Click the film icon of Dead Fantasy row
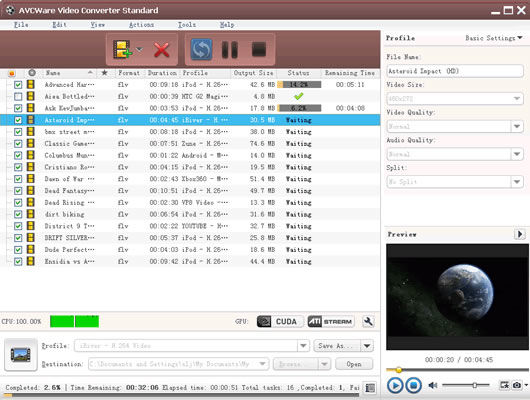This screenshot has height=400, width=530. 31,190
